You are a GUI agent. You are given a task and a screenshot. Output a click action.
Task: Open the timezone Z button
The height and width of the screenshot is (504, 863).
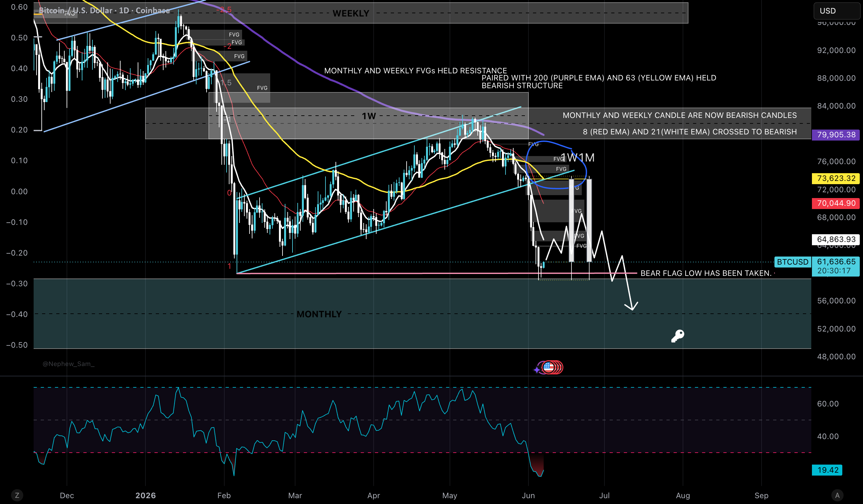(x=17, y=495)
